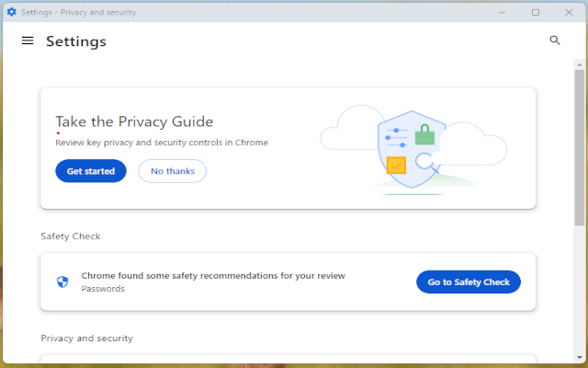
Task: Click the Take the Privacy Guide heading
Action: click(x=134, y=121)
